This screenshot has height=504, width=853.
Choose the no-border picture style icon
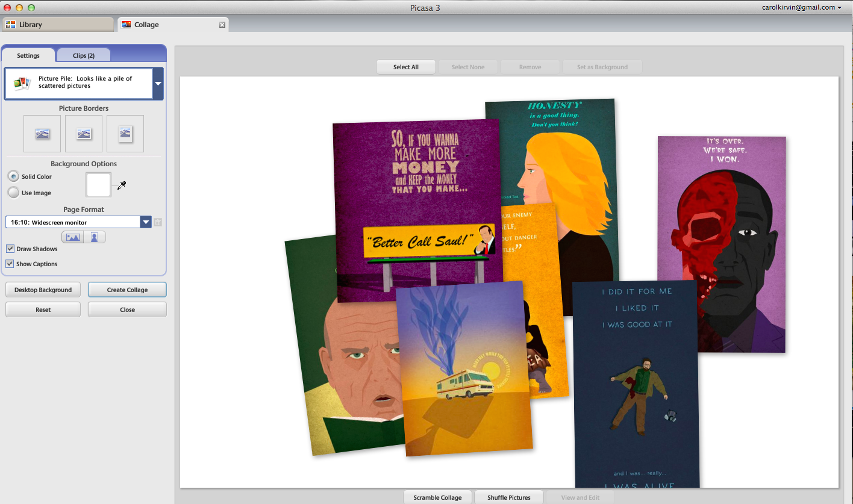[42, 134]
